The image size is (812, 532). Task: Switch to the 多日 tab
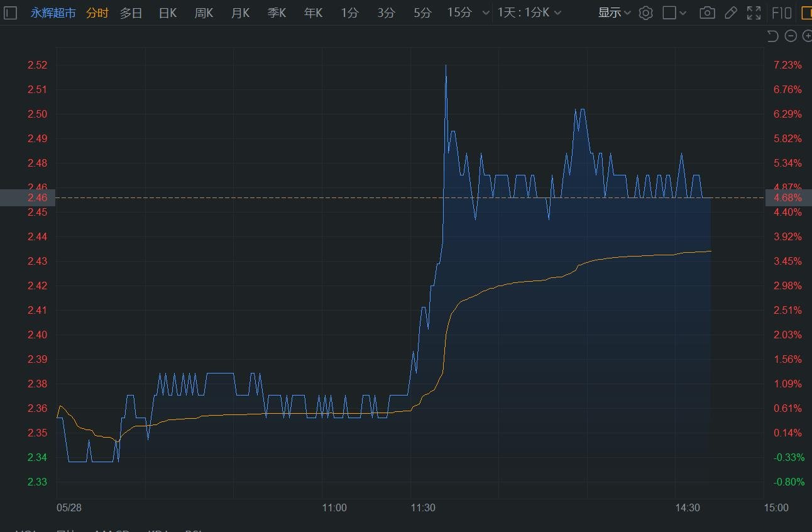(x=131, y=13)
